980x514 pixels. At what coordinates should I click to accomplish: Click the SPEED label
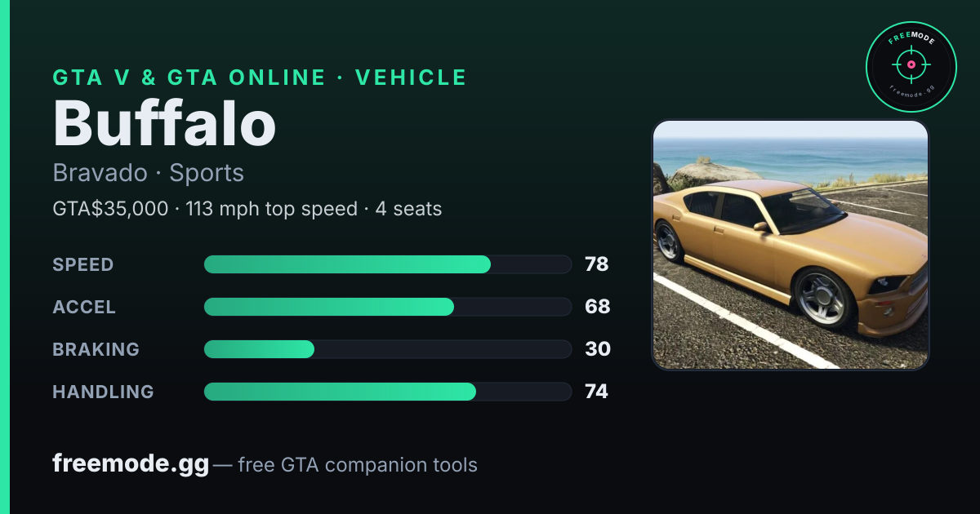click(83, 264)
